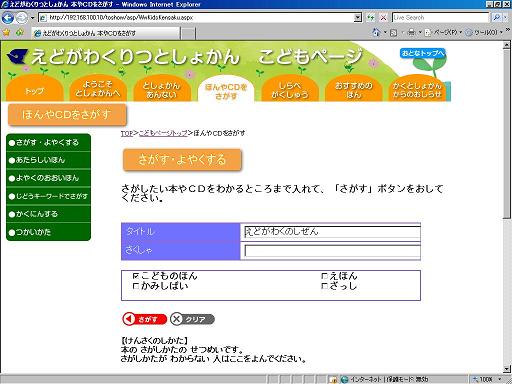Open あたらしいほん in the sidebar
This screenshot has height=384, width=512.
click(48, 160)
